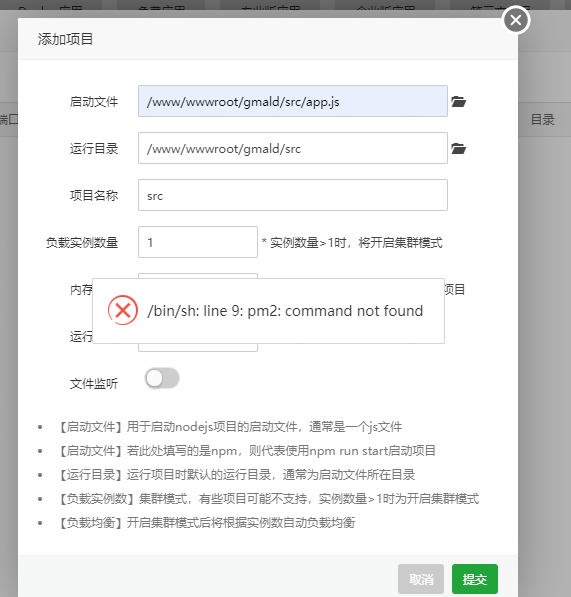Click the error text 'pm2: command not found'
Image resolution: width=571 pixels, height=597 pixels.
[335, 311]
